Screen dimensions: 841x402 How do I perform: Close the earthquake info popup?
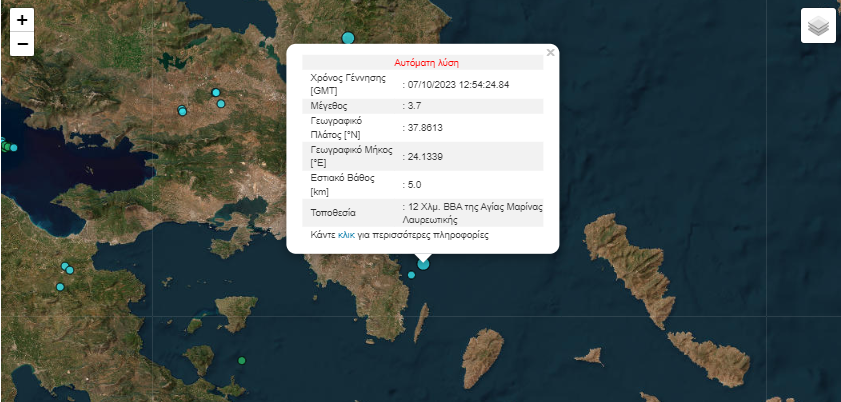(550, 52)
